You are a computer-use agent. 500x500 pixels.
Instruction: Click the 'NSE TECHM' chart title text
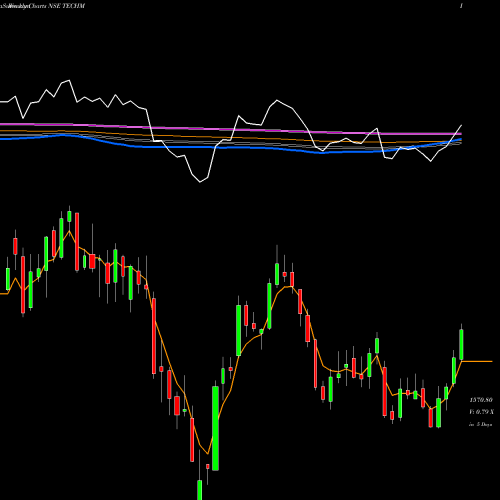coord(66,6)
